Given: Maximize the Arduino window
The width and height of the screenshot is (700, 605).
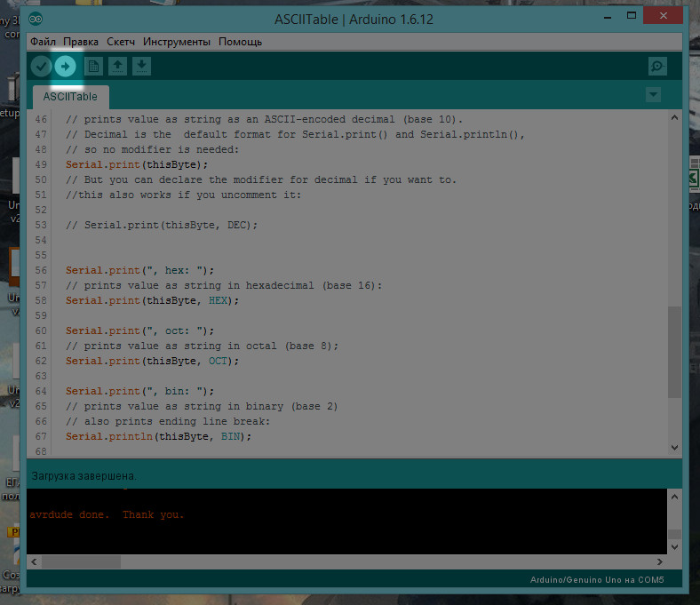Looking at the screenshot, I should pos(632,16).
